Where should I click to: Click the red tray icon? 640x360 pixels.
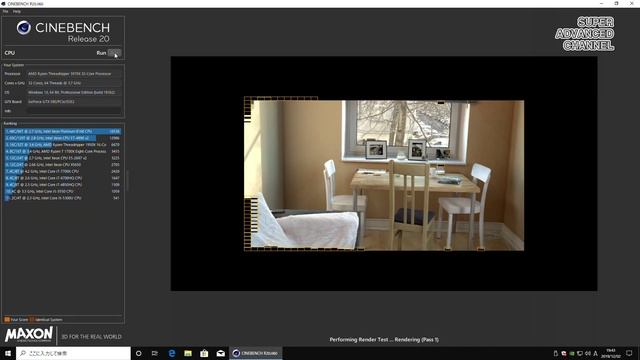tap(564, 353)
